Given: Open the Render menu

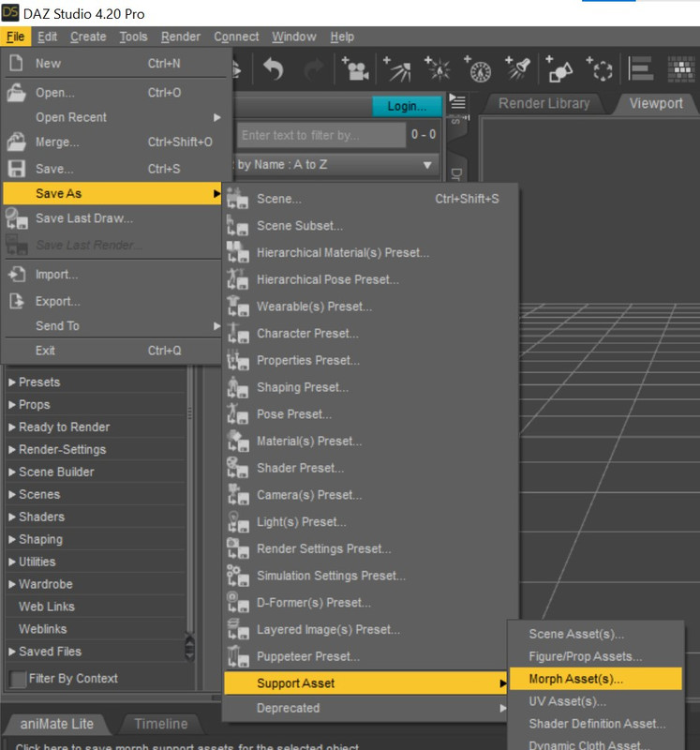Looking at the screenshot, I should tap(181, 37).
